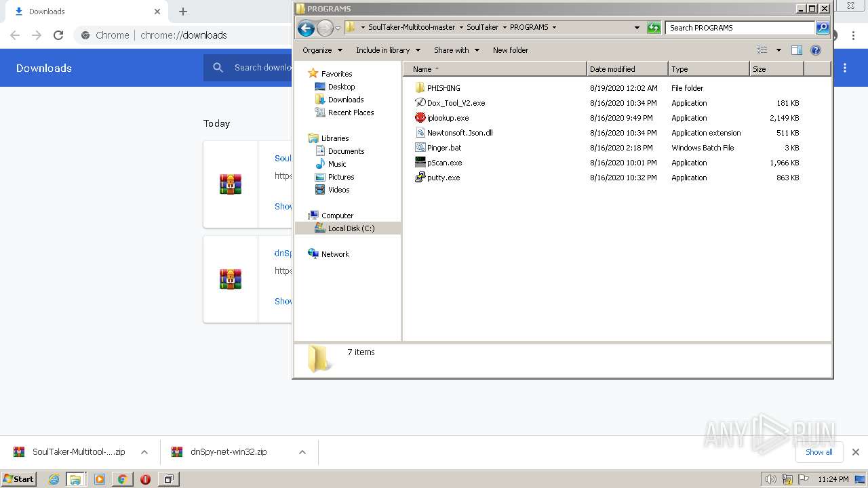Select Local Disk (C:) in navigation pane
868x488 pixels.
point(351,228)
